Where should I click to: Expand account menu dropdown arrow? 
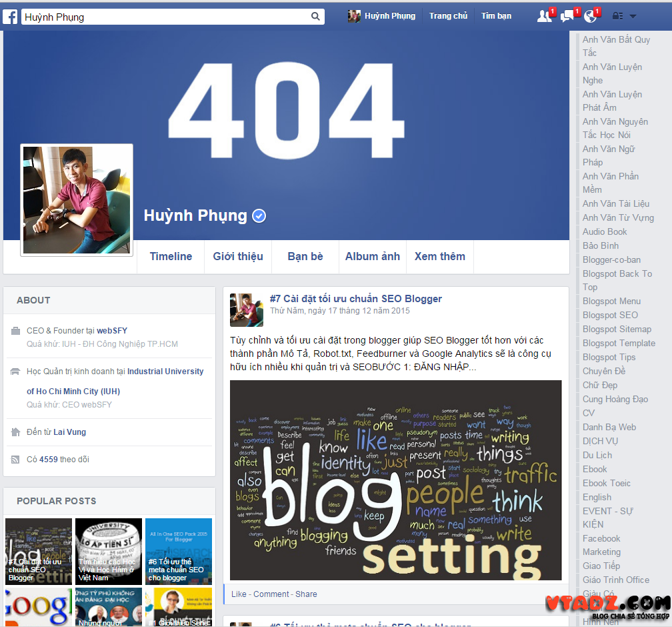click(x=633, y=16)
